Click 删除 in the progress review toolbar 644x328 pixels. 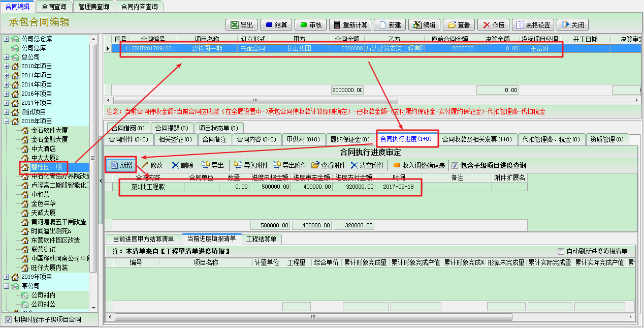182,165
